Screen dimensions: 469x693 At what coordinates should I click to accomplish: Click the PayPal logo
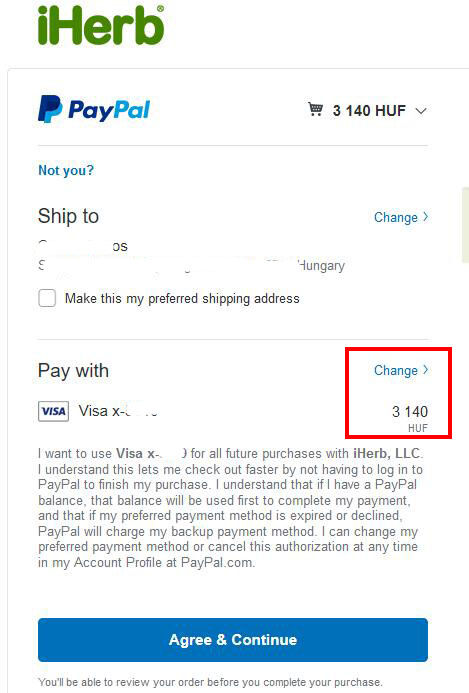94,109
